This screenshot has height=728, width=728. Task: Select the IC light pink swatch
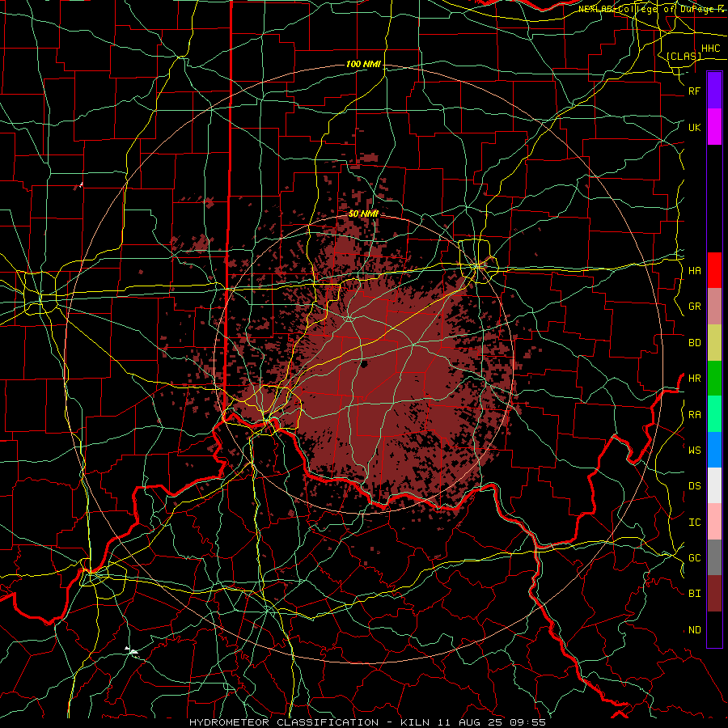click(x=714, y=522)
